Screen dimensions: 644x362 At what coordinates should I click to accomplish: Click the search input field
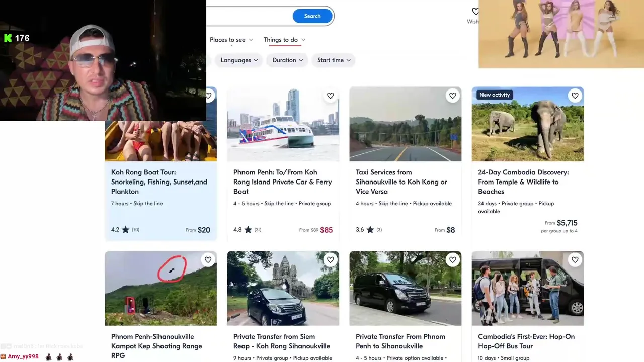coord(249,16)
